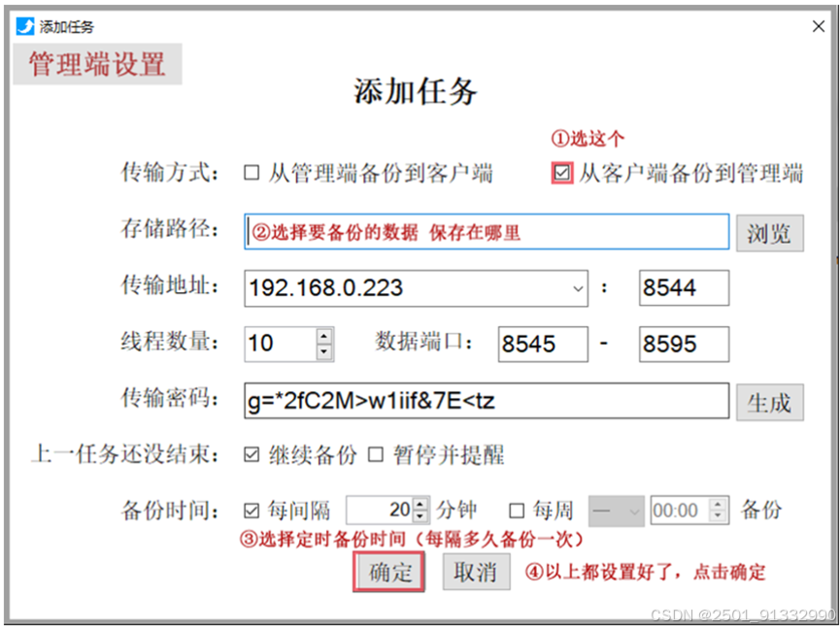Click into the 存储路径 input field
This screenshot has height=630, width=840.
(487, 231)
